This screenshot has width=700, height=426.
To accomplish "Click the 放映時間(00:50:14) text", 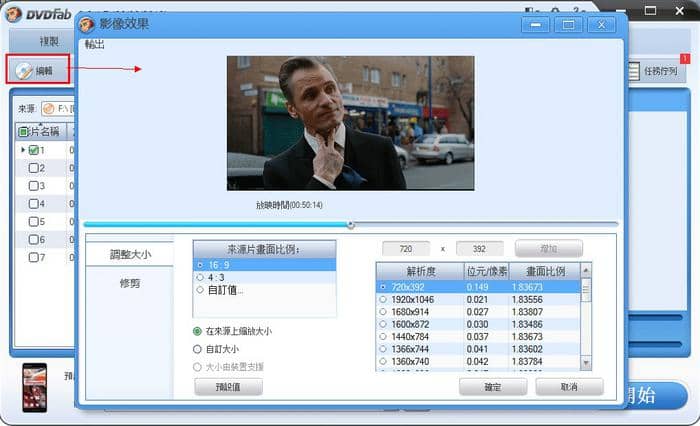I will 289,205.
